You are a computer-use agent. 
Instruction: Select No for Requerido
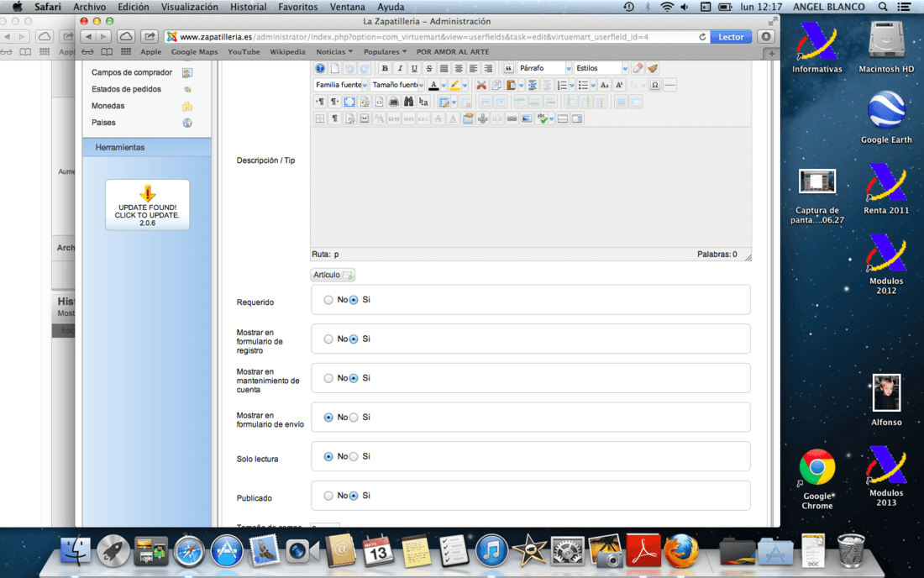pyautogui.click(x=328, y=300)
